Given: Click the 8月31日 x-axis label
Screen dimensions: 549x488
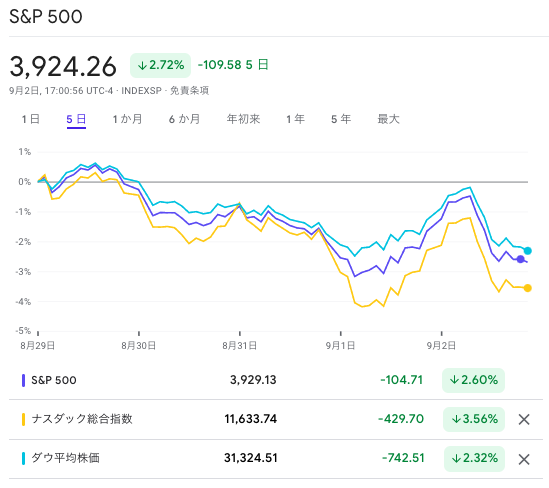Looking at the screenshot, I should coord(239,346).
